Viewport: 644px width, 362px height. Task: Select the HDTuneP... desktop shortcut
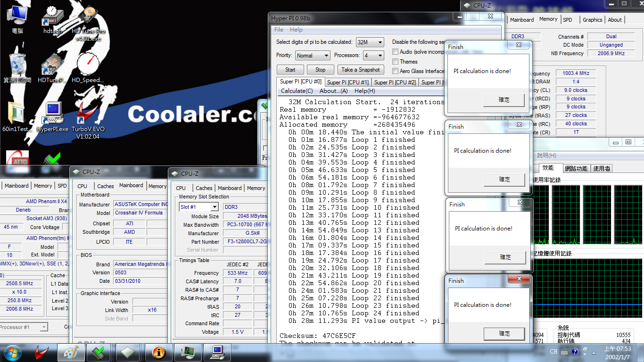[52, 68]
